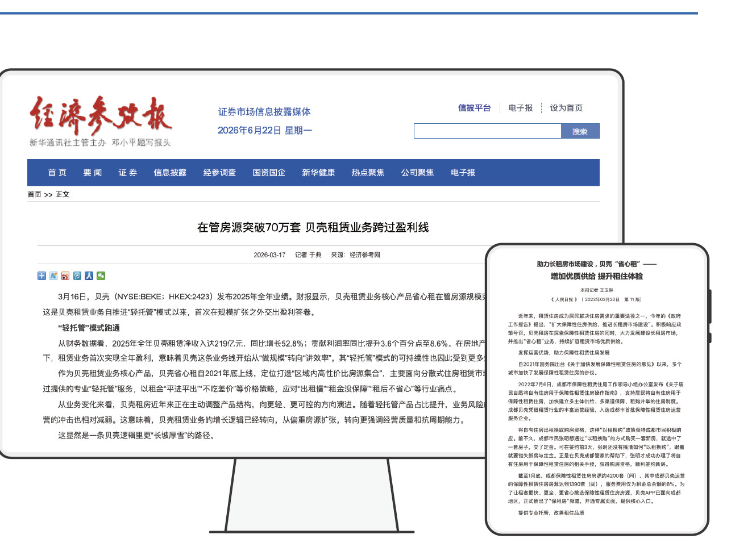Click the 证券市场信息披露媒体 tagline
Screen dimensions: 756x551
[x=264, y=112]
